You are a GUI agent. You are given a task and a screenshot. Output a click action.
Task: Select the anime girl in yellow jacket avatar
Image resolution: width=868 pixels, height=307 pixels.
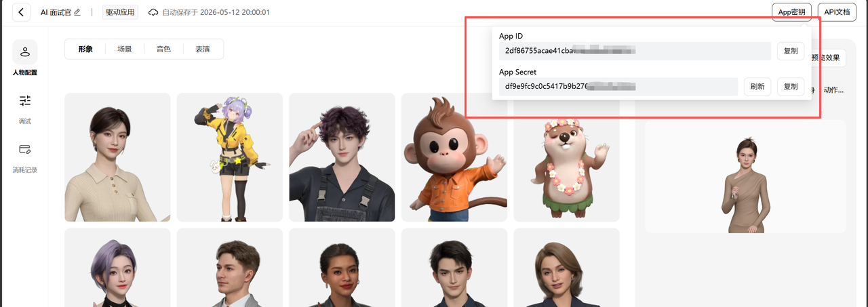[x=230, y=157]
